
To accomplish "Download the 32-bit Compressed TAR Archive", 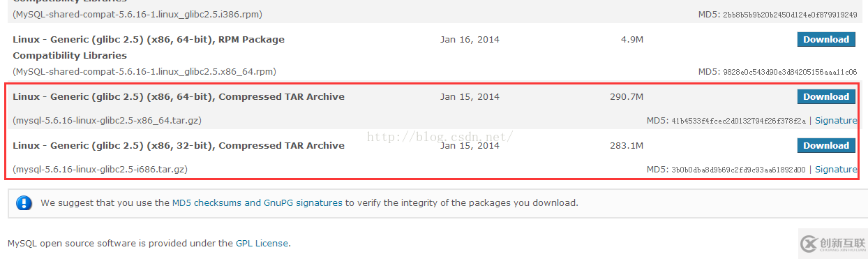I will (826, 146).
